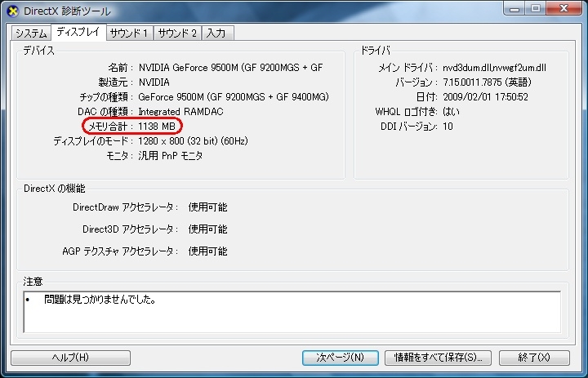The width and height of the screenshot is (588, 378).
Task: Click the device name NVIDIA GeForce 9500M value
Action: tap(230, 68)
